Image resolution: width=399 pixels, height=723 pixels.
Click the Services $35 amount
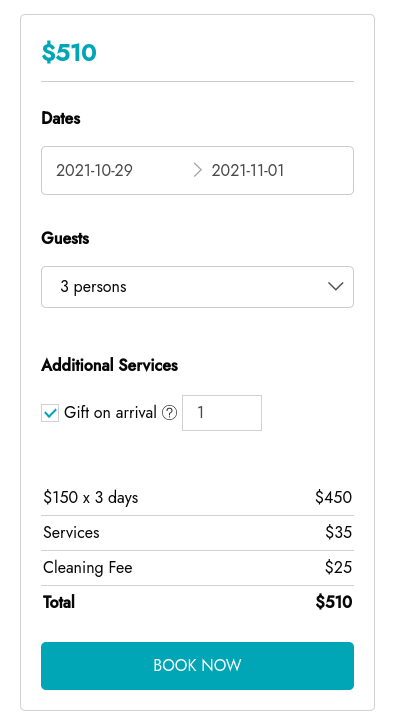(339, 532)
